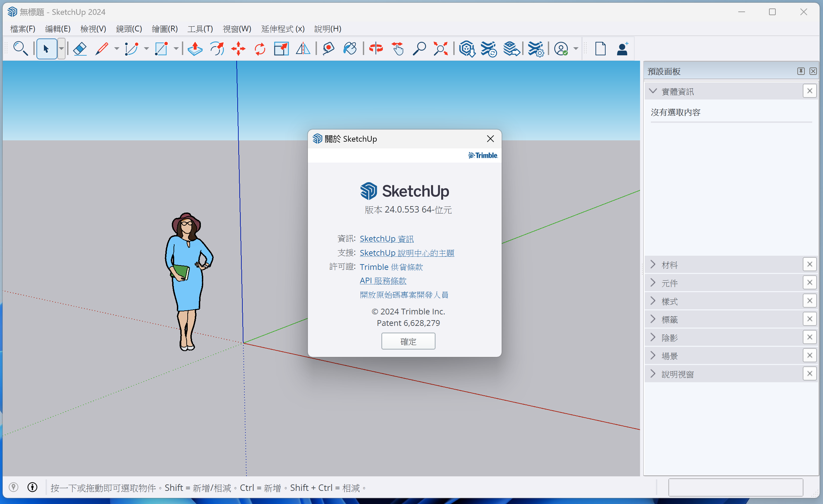Click the Zoom Extents icon
This screenshot has width=823, height=504.
[x=441, y=49]
